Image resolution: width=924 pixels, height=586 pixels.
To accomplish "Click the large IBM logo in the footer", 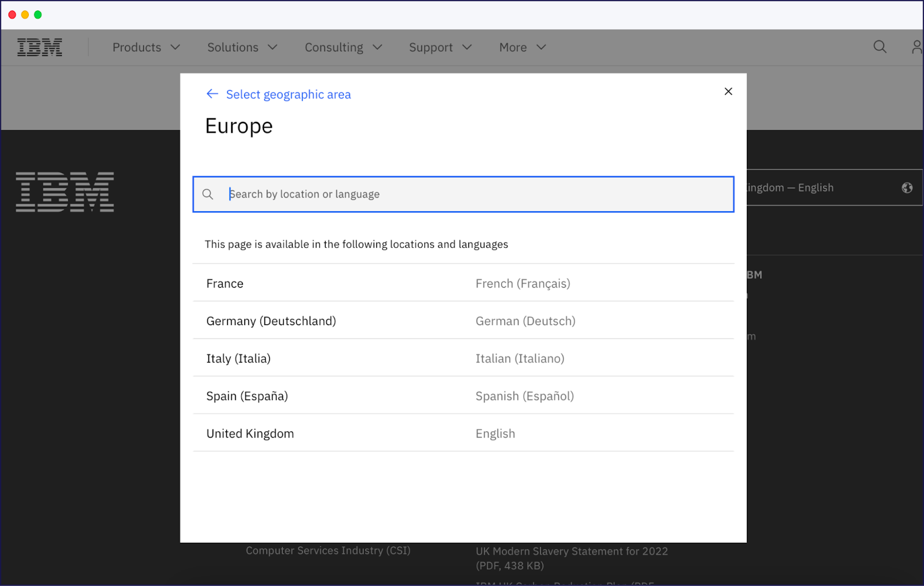I will click(x=65, y=192).
